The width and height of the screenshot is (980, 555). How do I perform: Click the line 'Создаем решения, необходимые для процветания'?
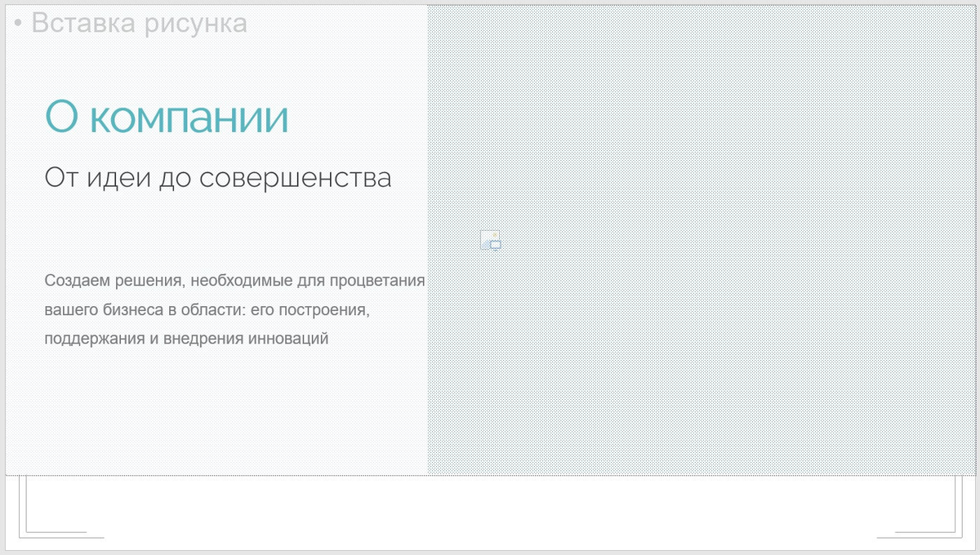click(x=235, y=282)
